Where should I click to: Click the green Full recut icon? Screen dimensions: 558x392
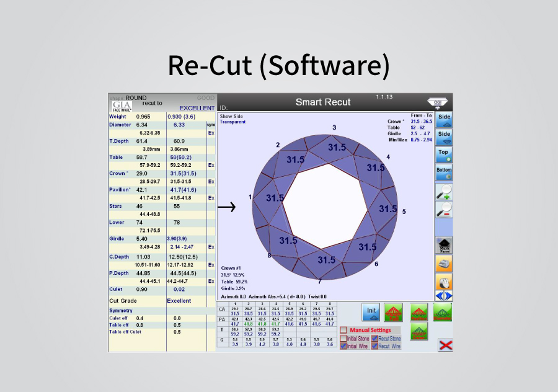click(392, 311)
